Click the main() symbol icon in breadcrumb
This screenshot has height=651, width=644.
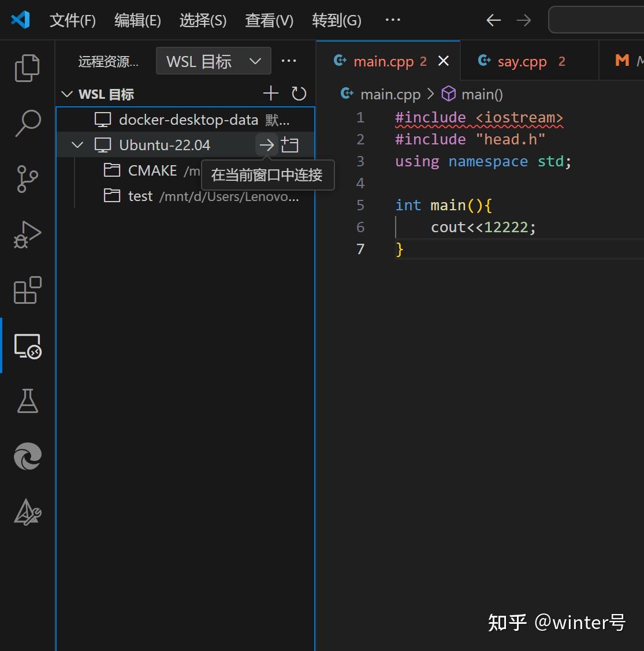pyautogui.click(x=448, y=94)
